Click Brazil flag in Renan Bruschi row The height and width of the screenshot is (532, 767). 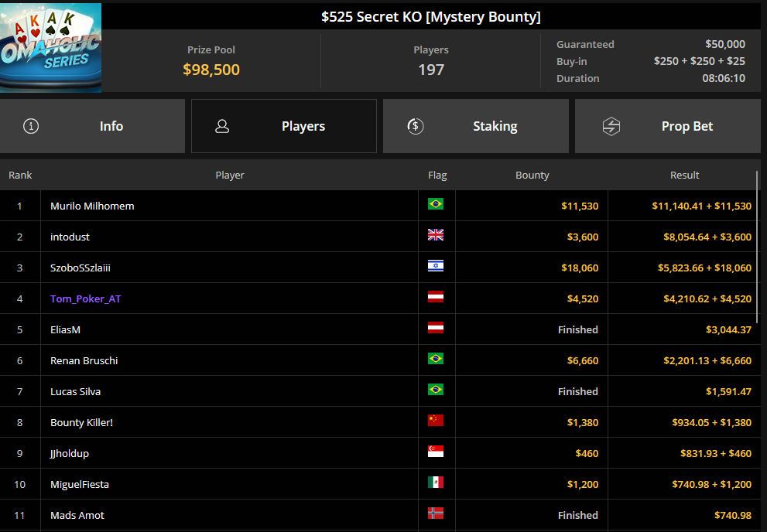click(435, 359)
